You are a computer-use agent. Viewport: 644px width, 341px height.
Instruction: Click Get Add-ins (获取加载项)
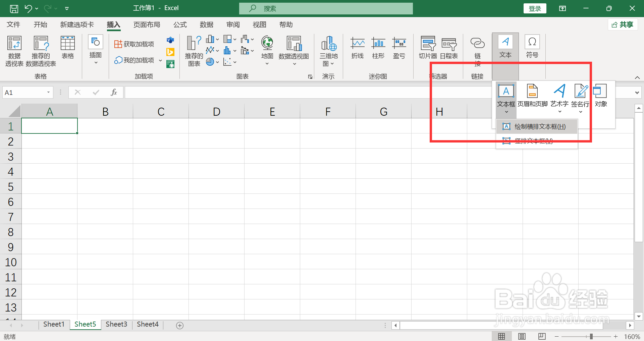[134, 44]
